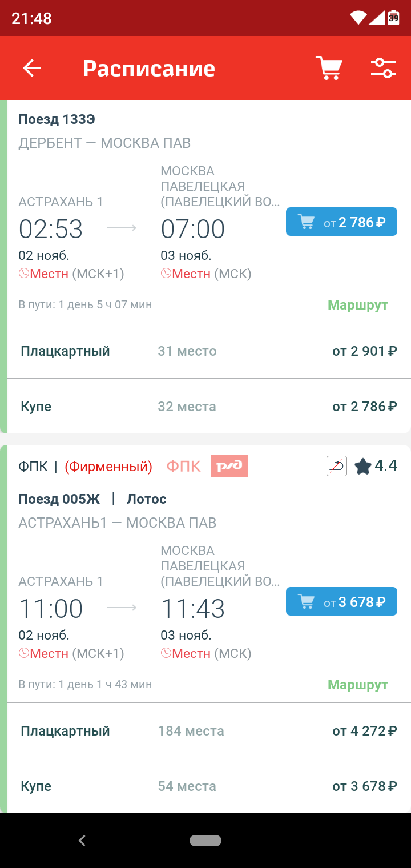Image resolution: width=411 pixels, height=868 pixels.
Task: Select Плацкартный row with 184 места
Action: (209, 730)
